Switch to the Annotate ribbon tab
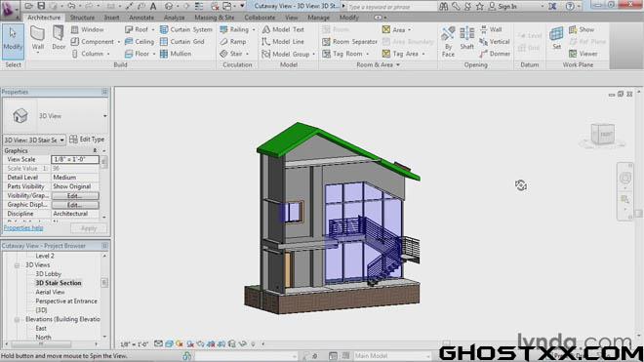This screenshot has height=362, width=644. [141, 18]
